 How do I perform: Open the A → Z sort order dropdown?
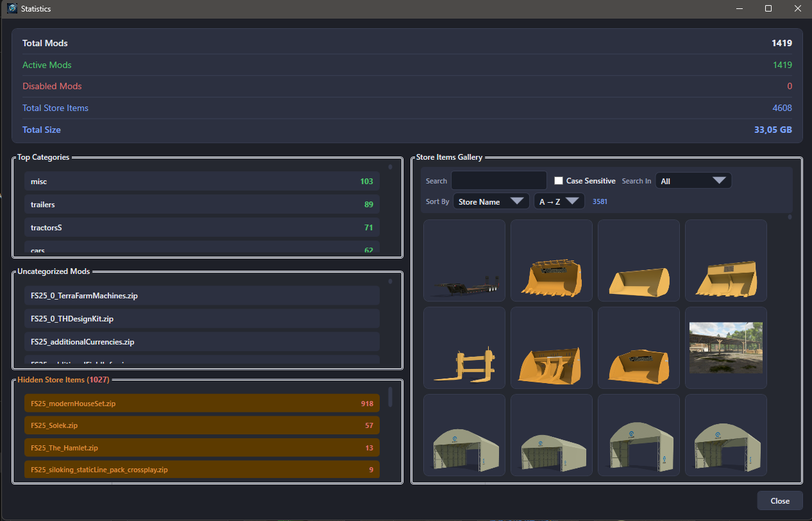pos(559,201)
